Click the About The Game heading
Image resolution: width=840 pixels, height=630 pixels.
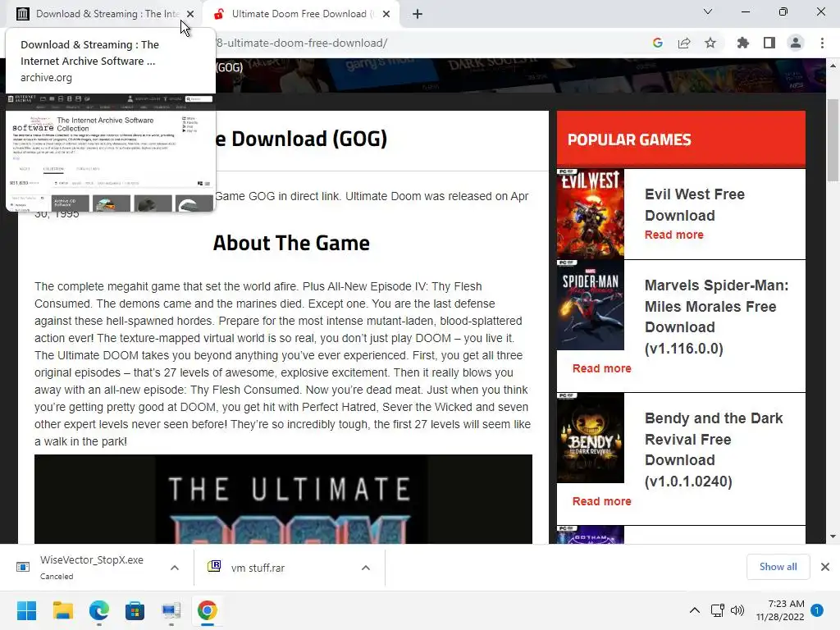tap(291, 243)
